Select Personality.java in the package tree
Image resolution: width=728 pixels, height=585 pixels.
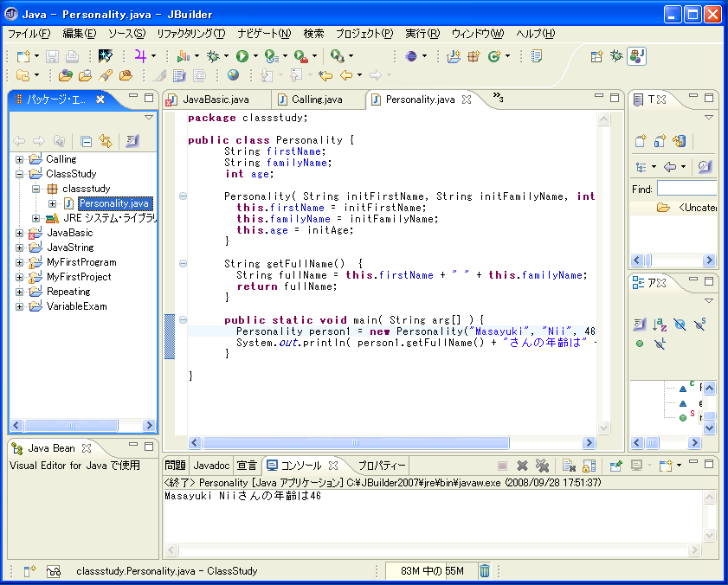(x=113, y=203)
